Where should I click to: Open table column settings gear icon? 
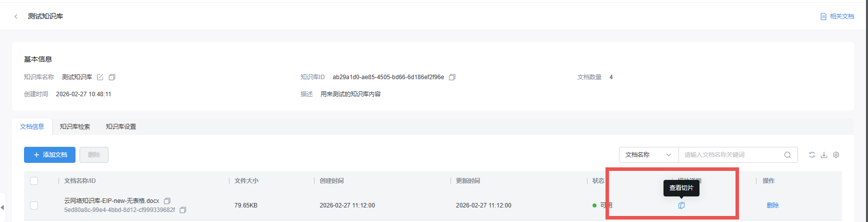click(x=836, y=155)
